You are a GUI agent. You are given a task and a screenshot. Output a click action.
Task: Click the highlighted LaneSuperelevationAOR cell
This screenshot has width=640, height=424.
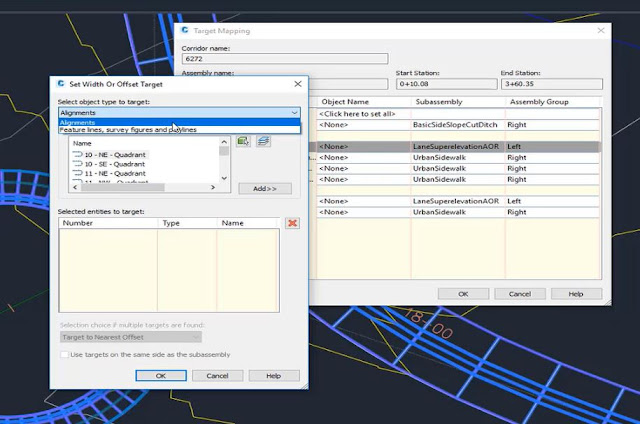(456, 147)
